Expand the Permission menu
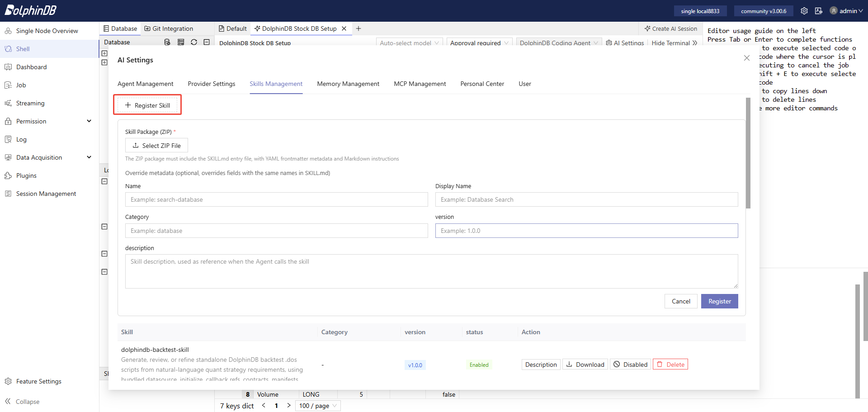The height and width of the screenshot is (412, 868). 49,121
